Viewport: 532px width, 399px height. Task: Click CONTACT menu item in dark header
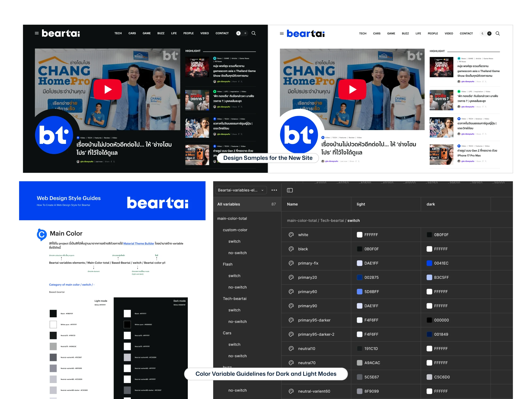222,33
